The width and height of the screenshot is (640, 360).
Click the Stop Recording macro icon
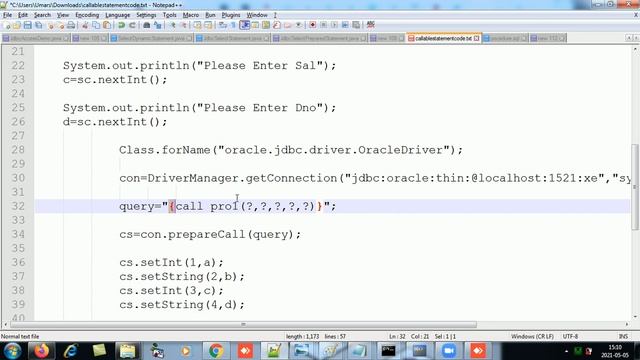point(323,25)
